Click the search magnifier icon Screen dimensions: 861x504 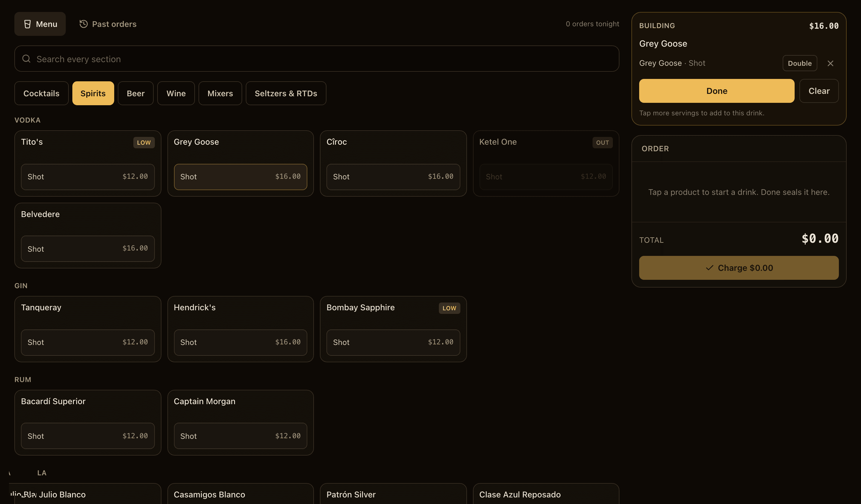tap(26, 59)
